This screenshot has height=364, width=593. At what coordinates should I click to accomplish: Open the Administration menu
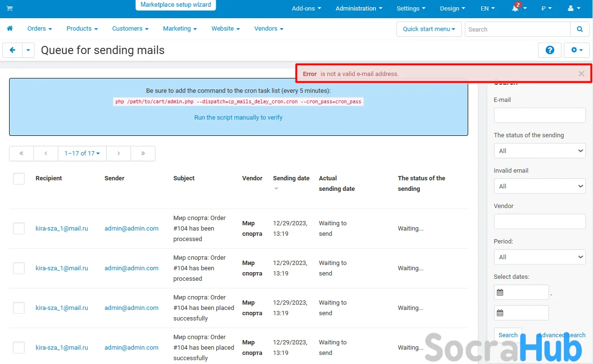coord(359,9)
